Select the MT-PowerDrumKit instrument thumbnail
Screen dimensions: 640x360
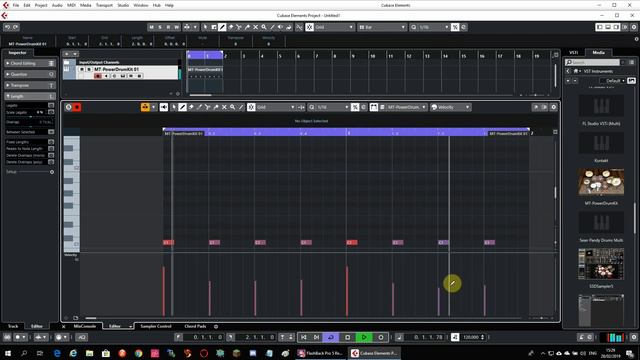click(x=601, y=182)
